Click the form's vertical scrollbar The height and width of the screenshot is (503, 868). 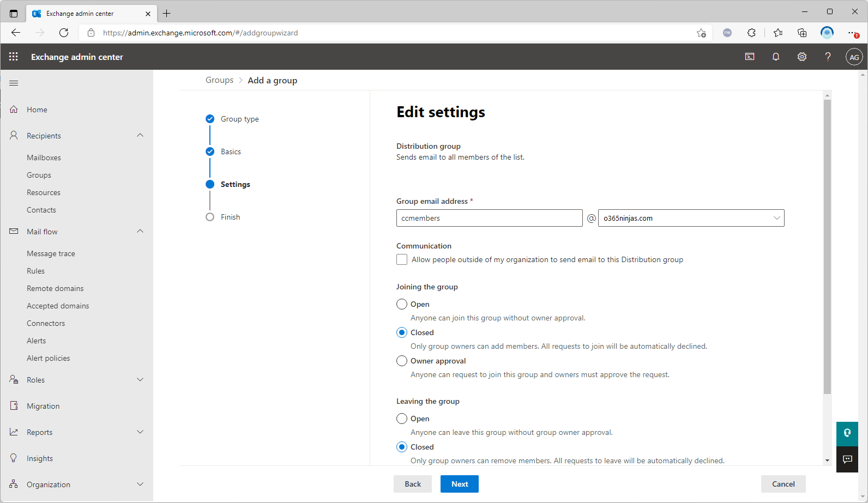coord(827,245)
